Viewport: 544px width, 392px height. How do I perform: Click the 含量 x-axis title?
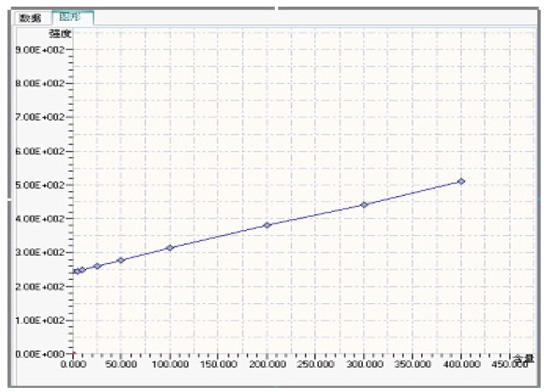(x=521, y=358)
